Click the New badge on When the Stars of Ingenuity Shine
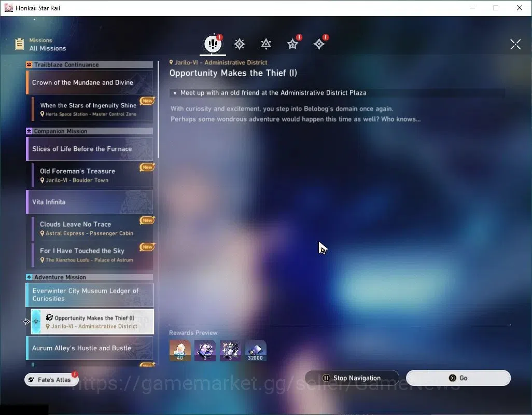This screenshot has height=415, width=532. click(147, 101)
